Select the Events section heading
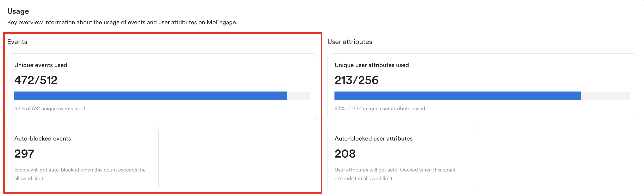 (17, 42)
